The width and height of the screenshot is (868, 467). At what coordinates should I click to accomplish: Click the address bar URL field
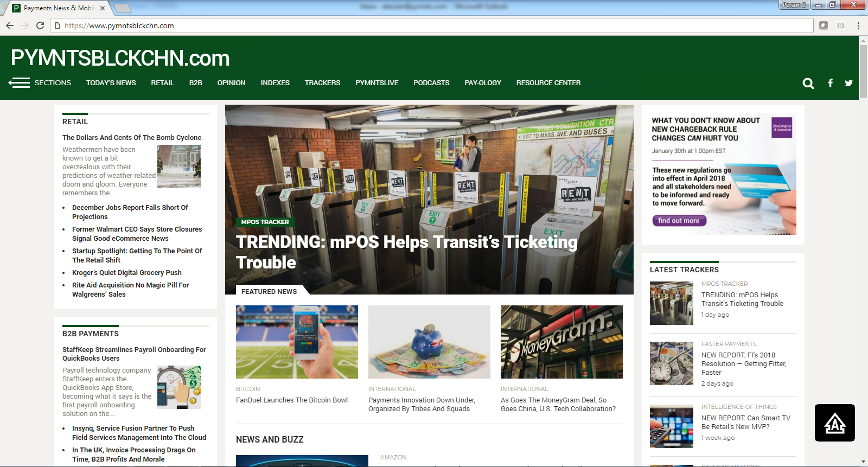pyautogui.click(x=434, y=25)
